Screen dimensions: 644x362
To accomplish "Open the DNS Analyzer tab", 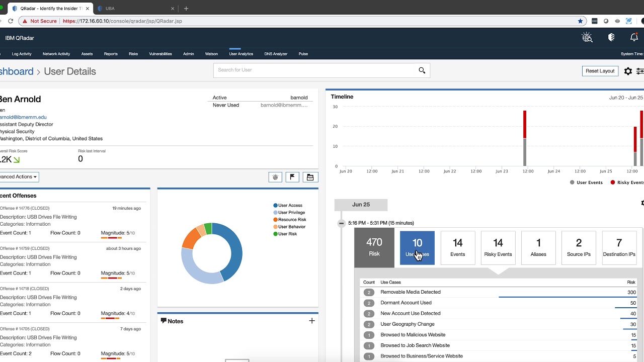I will tap(276, 54).
